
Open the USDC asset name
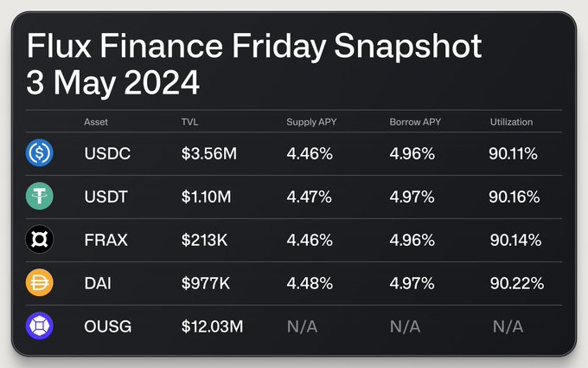(106, 155)
